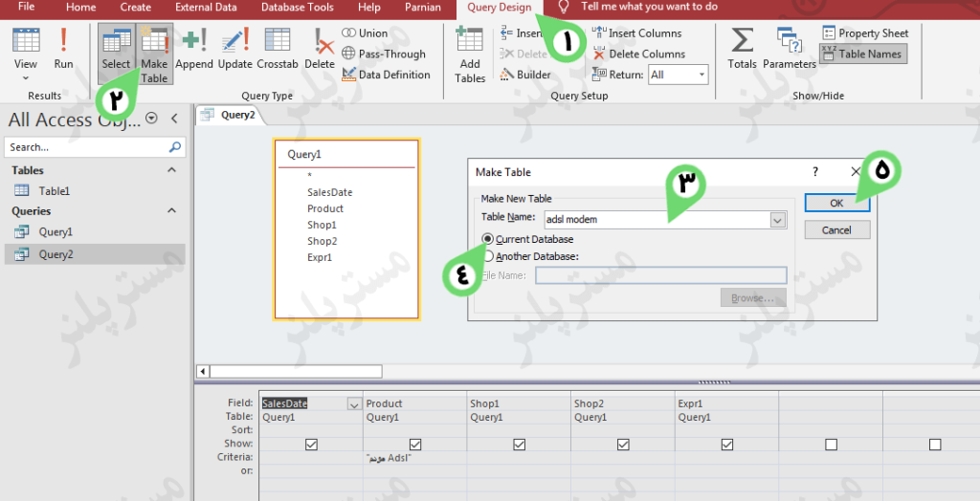Click the Pass-Through query option
980x501 pixels.
(x=384, y=54)
